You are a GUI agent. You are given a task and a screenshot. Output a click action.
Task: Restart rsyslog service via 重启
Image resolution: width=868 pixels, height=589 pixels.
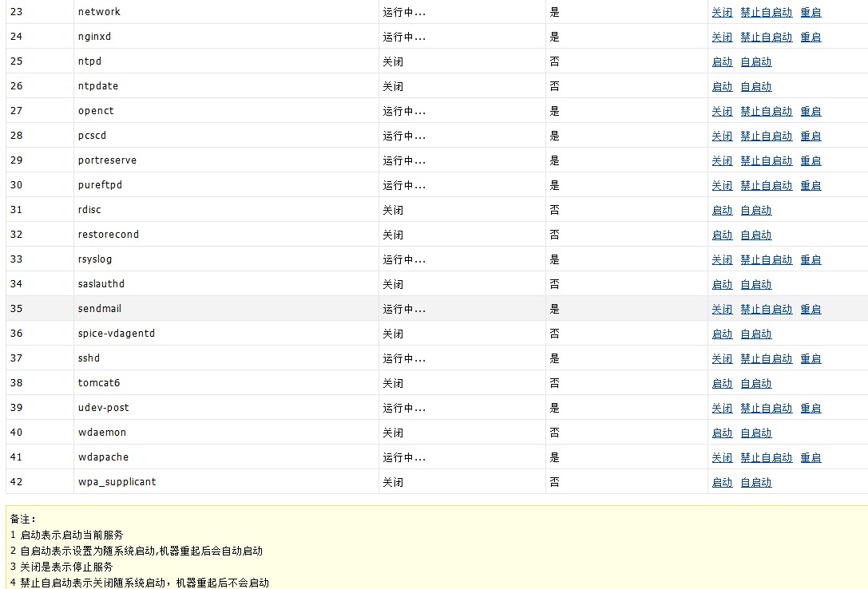click(811, 259)
